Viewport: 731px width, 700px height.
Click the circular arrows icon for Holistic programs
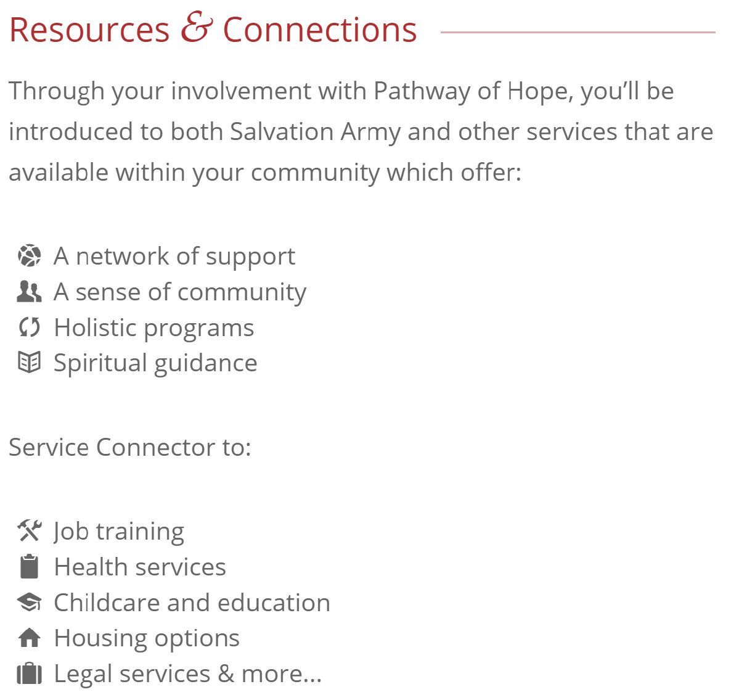pos(30,327)
